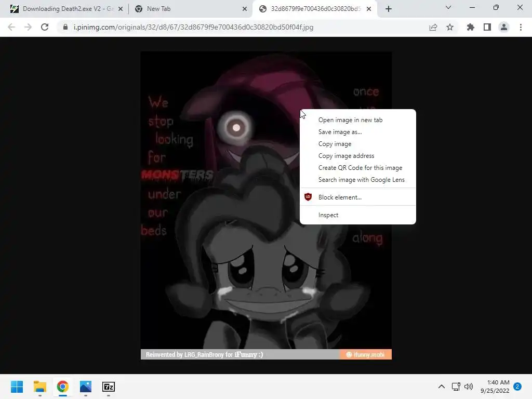
Task: Choose uBlock Block element... entry
Action: pyautogui.click(x=357, y=197)
